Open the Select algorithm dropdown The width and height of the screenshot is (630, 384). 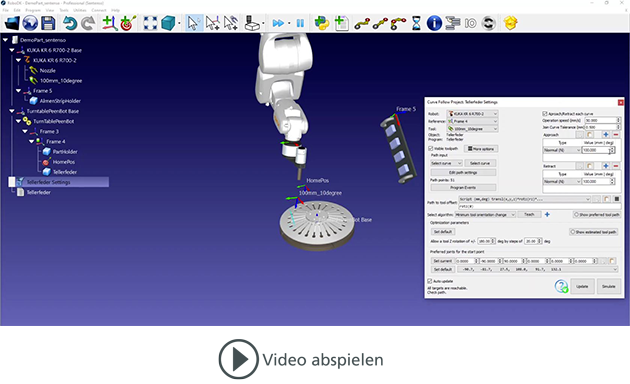[485, 215]
